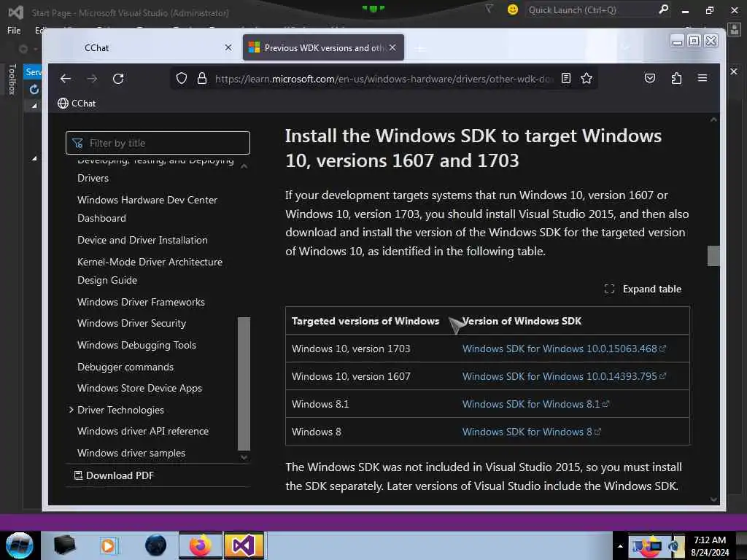Open the shield tracking protection icon
The image size is (747, 560).
point(182,78)
